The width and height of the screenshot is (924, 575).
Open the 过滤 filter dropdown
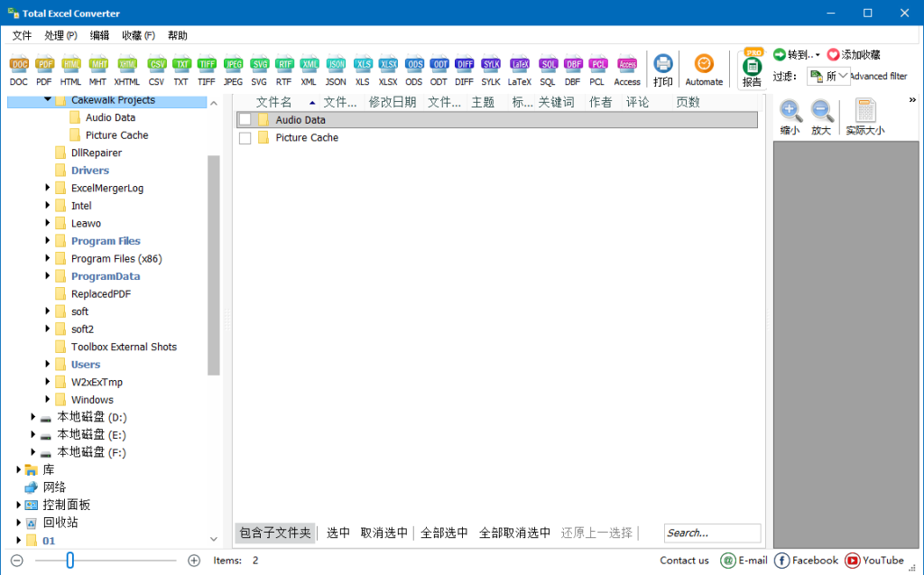[828, 76]
